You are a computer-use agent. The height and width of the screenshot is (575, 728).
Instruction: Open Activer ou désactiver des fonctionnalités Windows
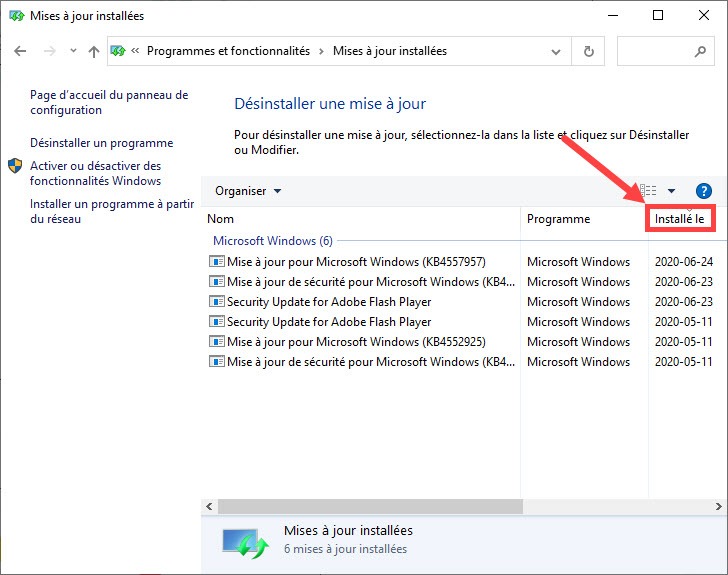[x=95, y=173]
